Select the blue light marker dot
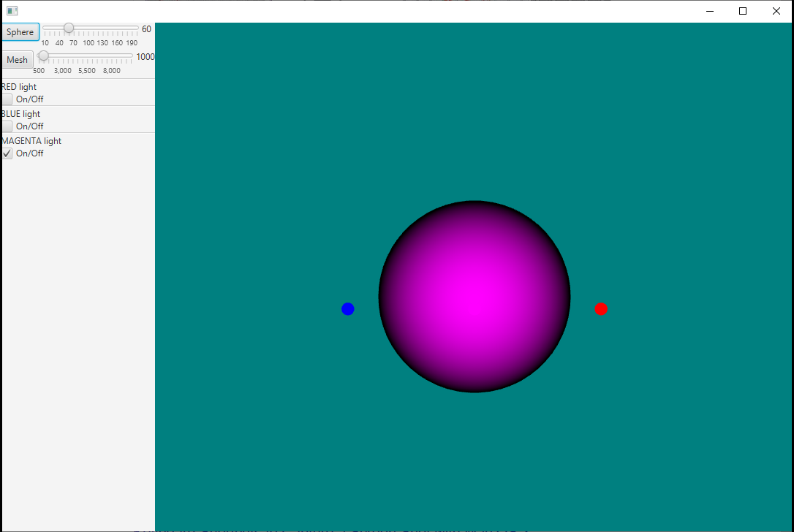The width and height of the screenshot is (794, 532). pyautogui.click(x=348, y=309)
